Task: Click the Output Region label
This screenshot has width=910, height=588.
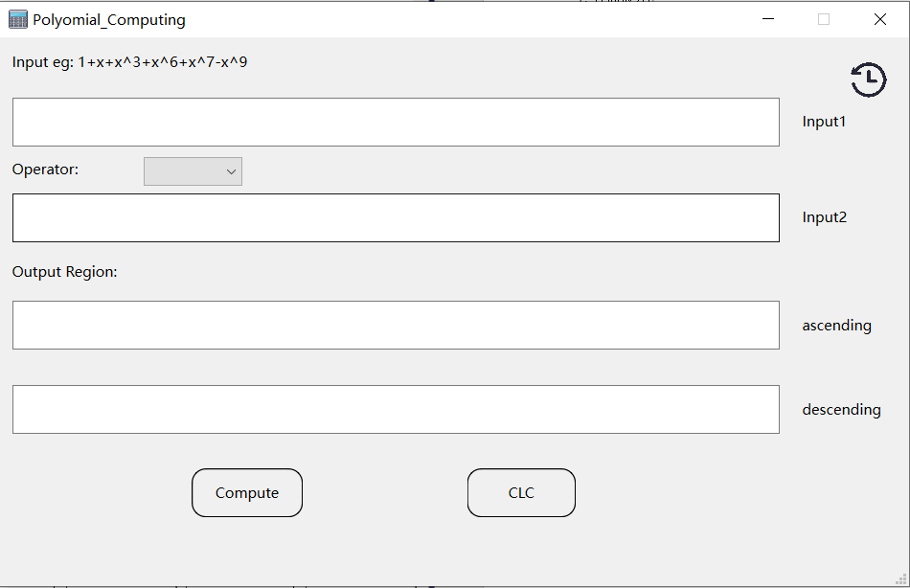Action: (64, 272)
